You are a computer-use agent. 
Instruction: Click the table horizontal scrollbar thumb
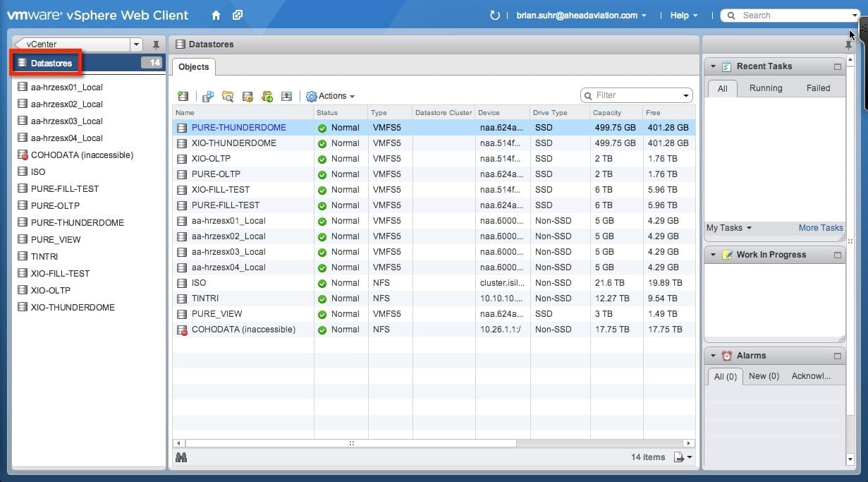click(350, 443)
